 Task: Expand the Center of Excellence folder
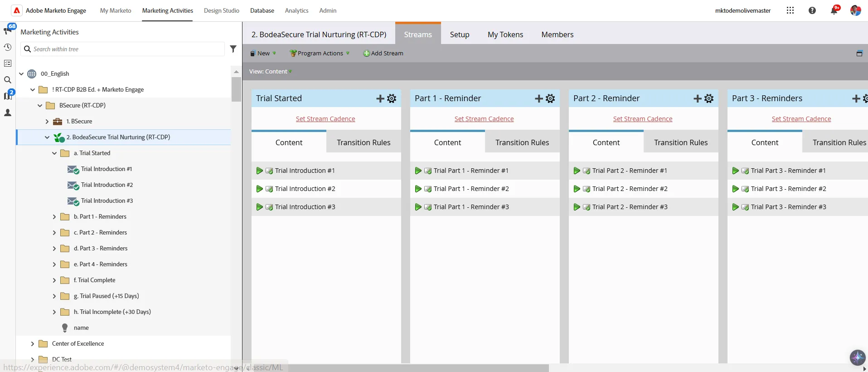[x=33, y=344]
